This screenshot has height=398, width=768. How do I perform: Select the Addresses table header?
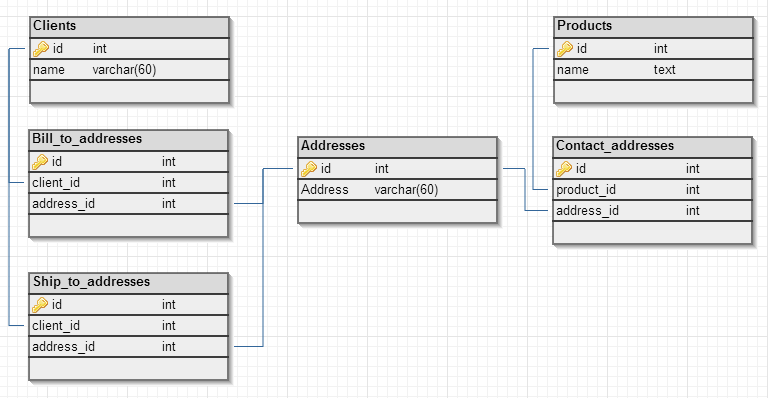[398, 146]
